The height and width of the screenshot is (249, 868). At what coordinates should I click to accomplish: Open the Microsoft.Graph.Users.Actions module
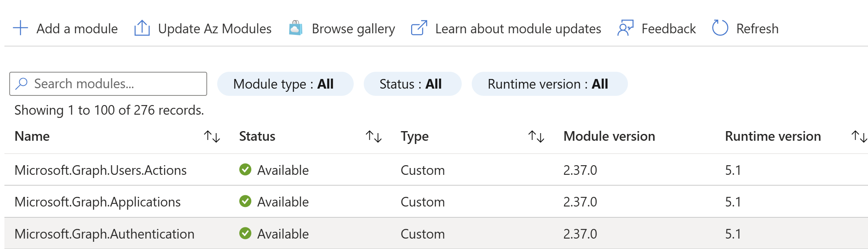pyautogui.click(x=101, y=170)
